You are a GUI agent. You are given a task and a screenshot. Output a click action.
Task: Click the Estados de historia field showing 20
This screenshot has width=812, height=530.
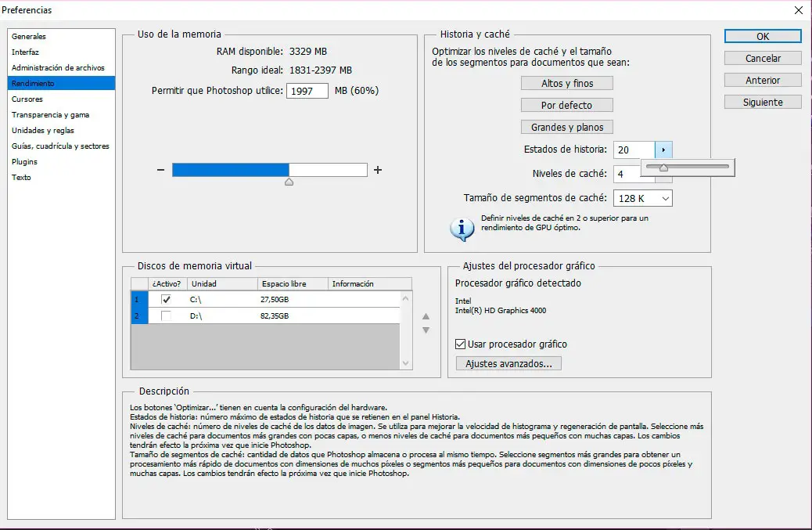[634, 150]
